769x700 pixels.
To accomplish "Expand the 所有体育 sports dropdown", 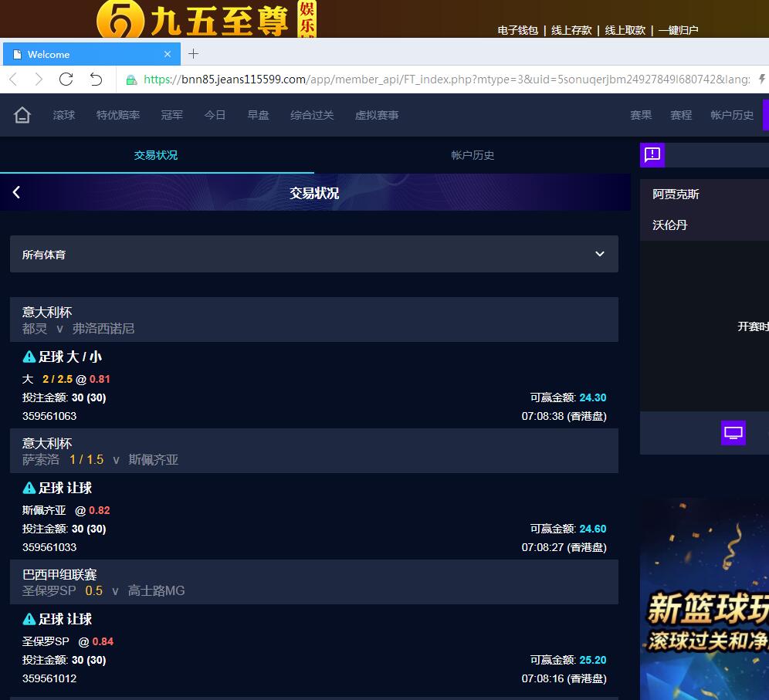I will pyautogui.click(x=314, y=254).
